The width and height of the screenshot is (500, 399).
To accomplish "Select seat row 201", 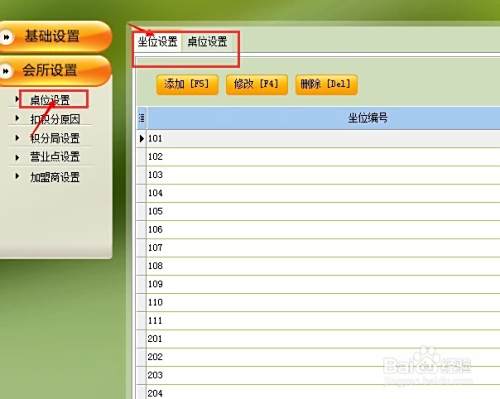I will click(x=318, y=339).
